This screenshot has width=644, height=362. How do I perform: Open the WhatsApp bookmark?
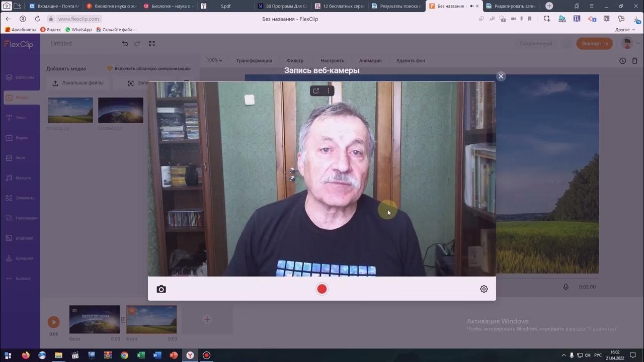(78, 30)
